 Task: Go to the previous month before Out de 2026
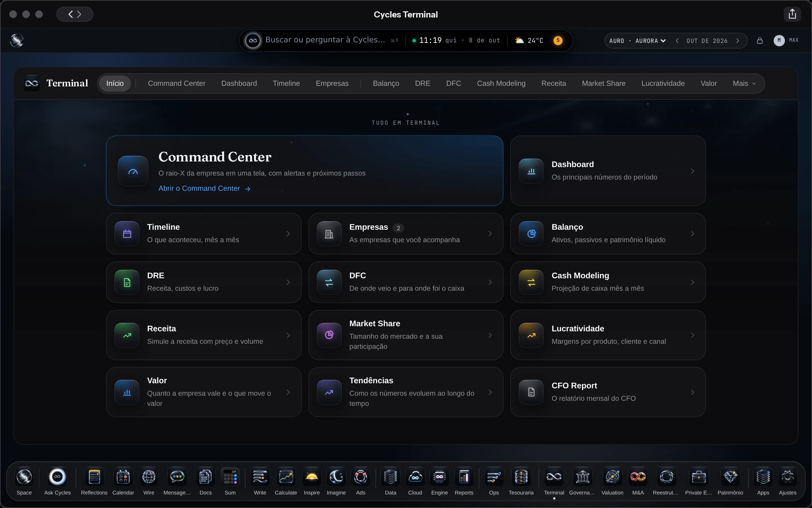pos(677,41)
